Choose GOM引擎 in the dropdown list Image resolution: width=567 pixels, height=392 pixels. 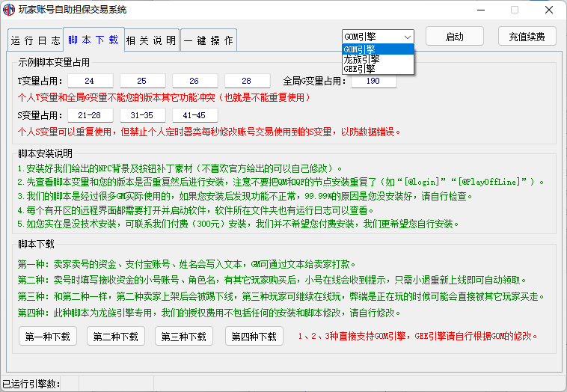pos(378,49)
